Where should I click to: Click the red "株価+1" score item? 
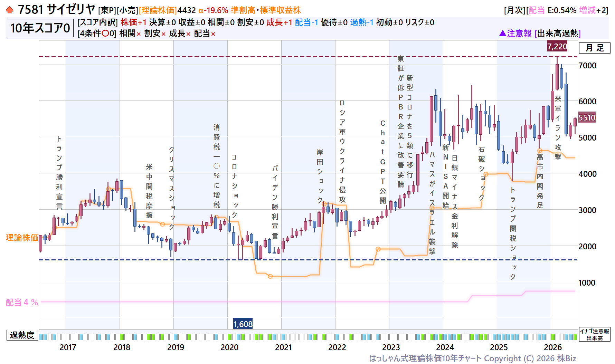(x=134, y=22)
